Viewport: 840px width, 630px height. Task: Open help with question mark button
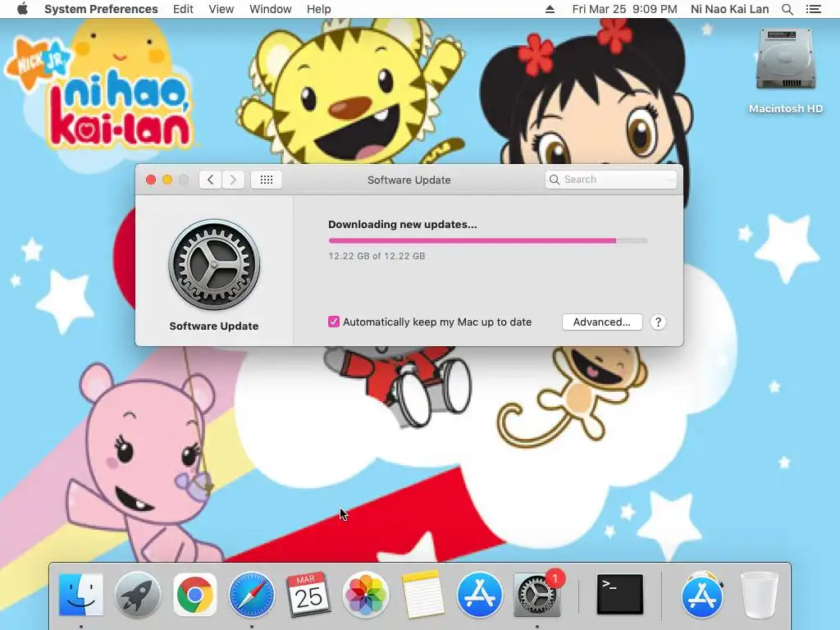click(x=658, y=322)
